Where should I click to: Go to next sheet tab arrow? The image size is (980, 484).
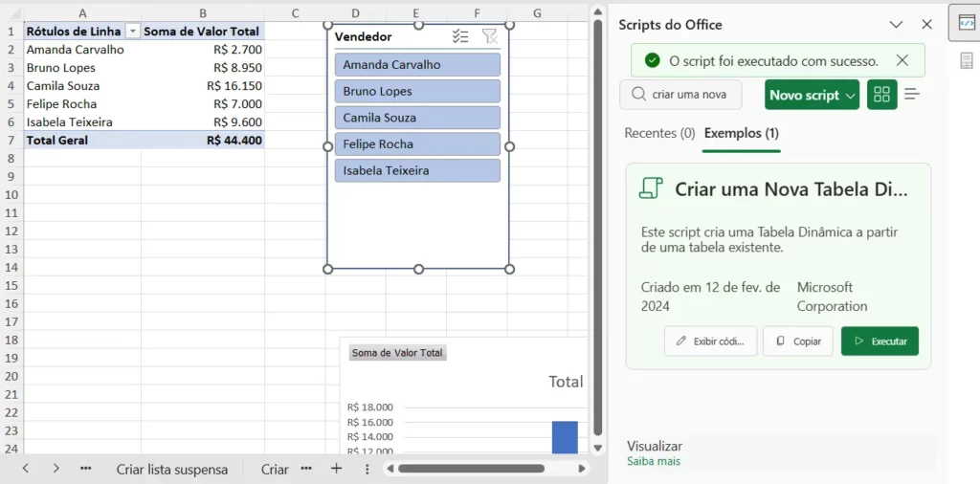[56, 469]
